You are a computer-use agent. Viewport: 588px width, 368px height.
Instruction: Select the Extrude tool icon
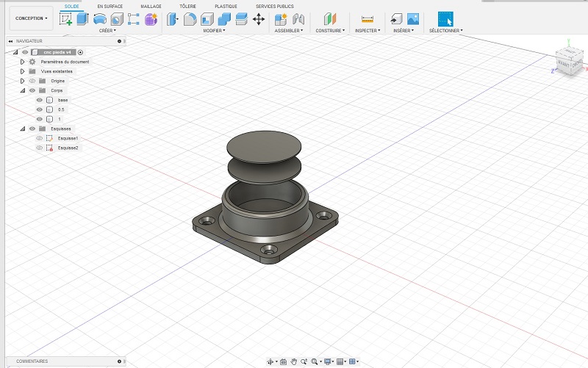pyautogui.click(x=82, y=19)
